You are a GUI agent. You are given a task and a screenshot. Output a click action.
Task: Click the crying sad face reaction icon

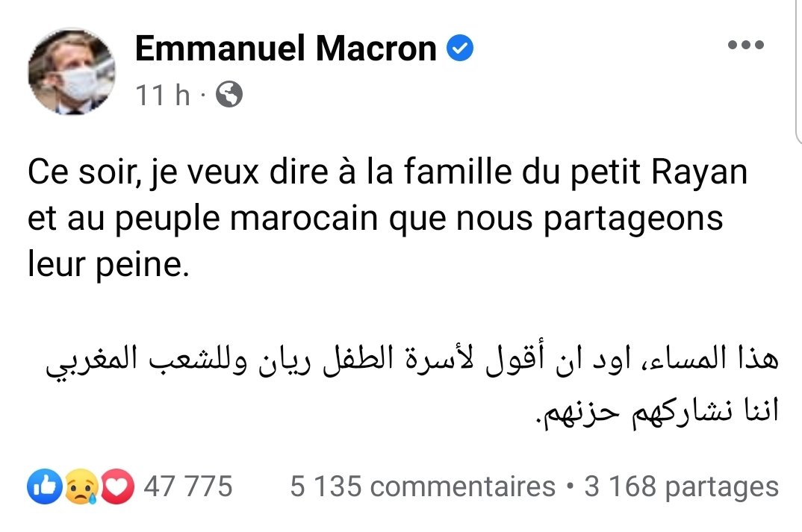78,487
